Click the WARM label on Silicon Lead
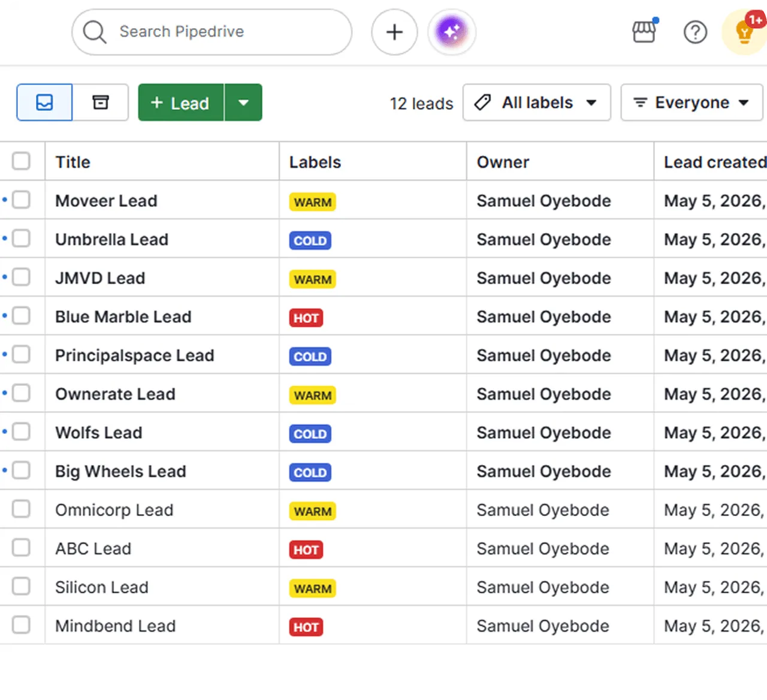 (313, 589)
